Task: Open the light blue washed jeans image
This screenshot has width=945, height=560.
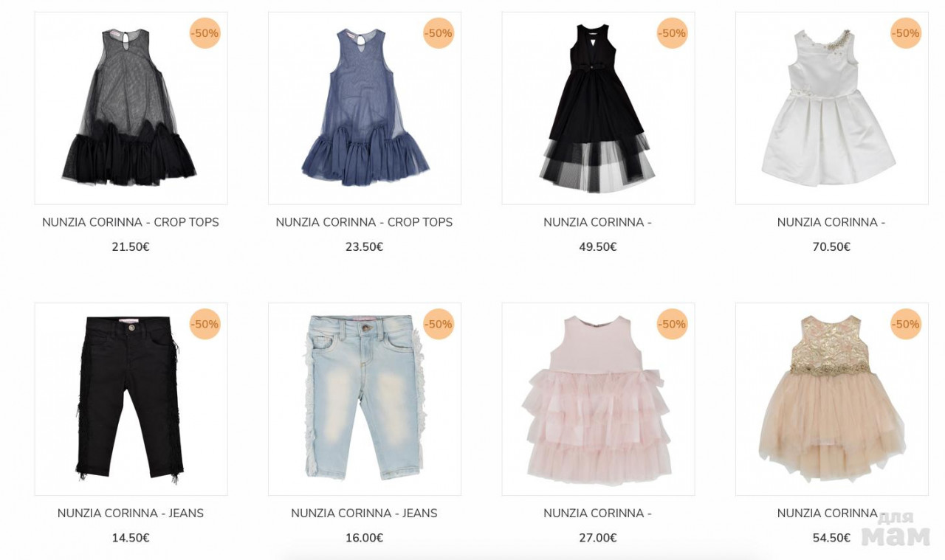Action: coord(365,399)
